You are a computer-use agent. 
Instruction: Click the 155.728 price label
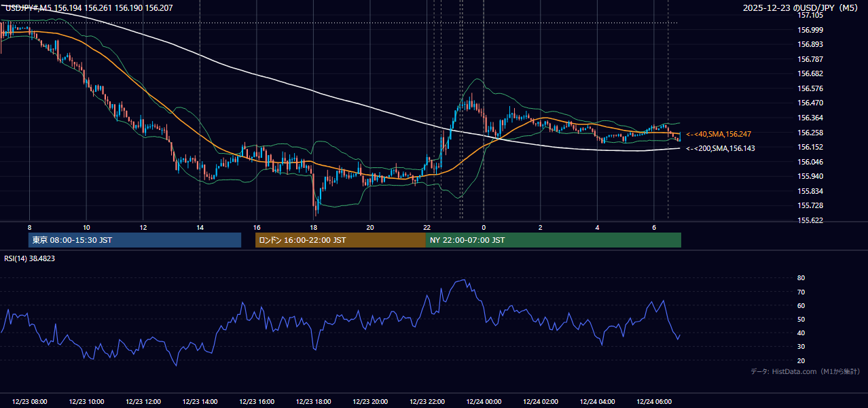tap(810, 205)
